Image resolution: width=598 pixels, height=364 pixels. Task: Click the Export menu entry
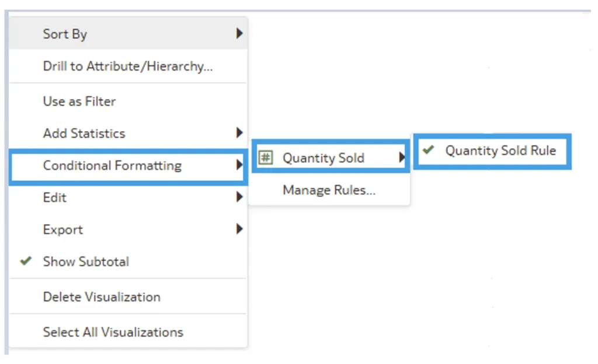tap(63, 229)
